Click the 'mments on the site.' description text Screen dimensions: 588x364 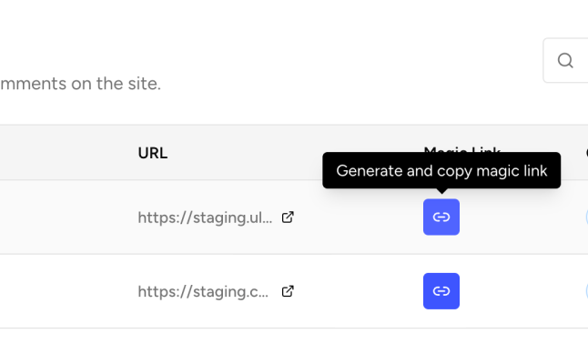coord(80,84)
